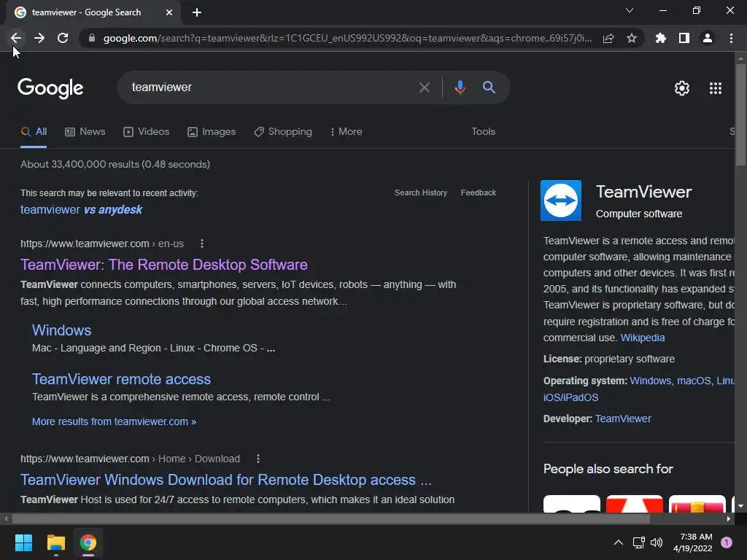The height and width of the screenshot is (560, 747).
Task: Open the Wikipedia link in description
Action: tap(642, 338)
